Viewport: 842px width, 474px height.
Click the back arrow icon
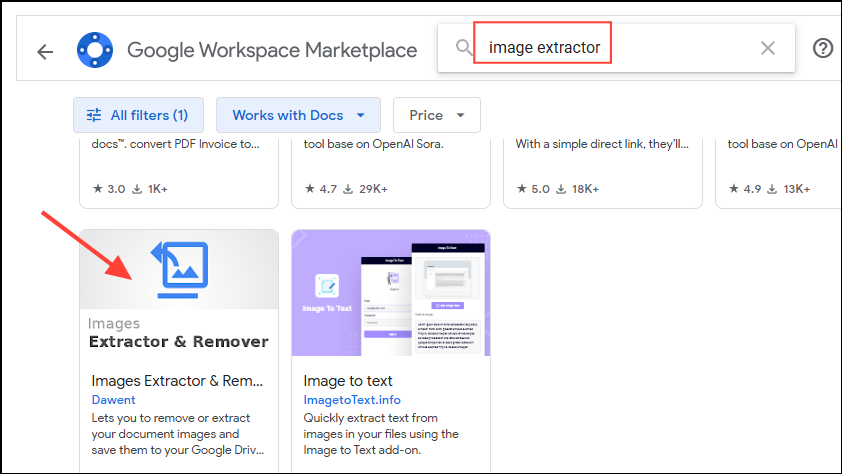point(45,52)
